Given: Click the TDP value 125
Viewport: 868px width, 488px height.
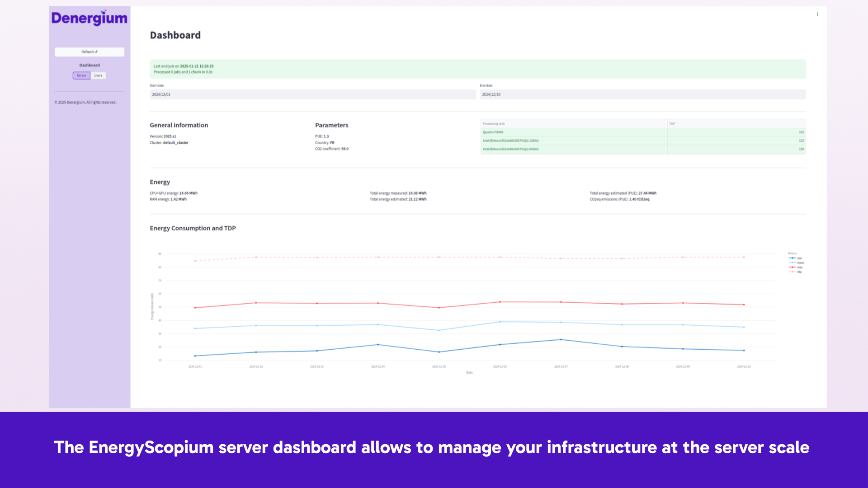Looking at the screenshot, I should [801, 141].
